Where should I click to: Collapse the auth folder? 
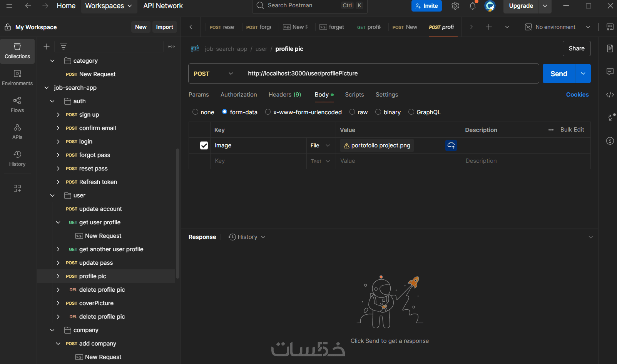click(52, 101)
